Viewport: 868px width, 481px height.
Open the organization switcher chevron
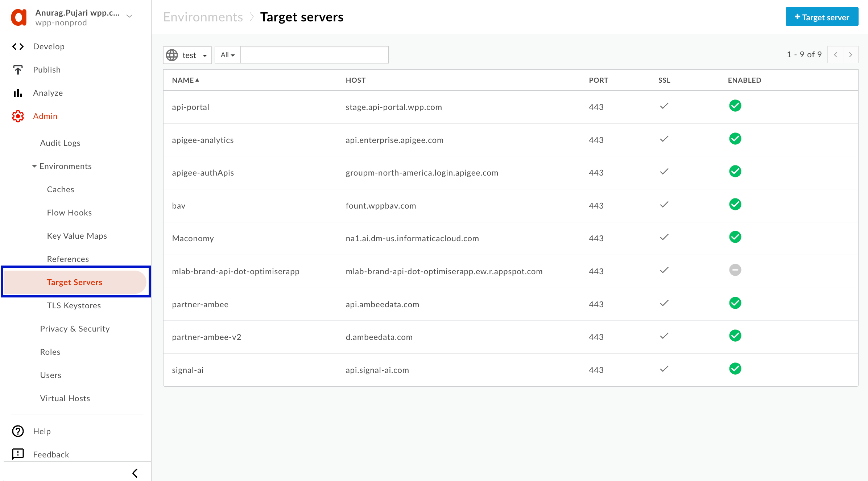[x=129, y=16]
